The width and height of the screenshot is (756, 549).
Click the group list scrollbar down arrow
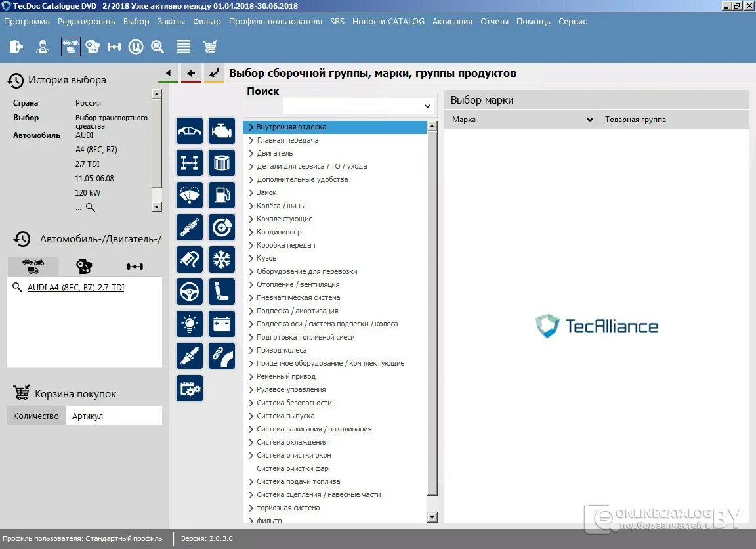tap(432, 517)
